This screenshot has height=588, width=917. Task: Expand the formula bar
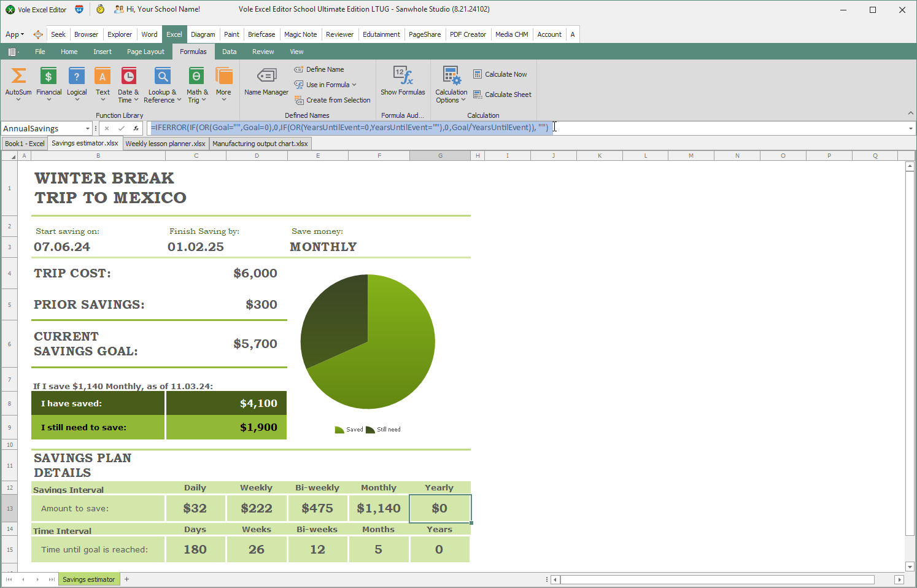click(911, 128)
